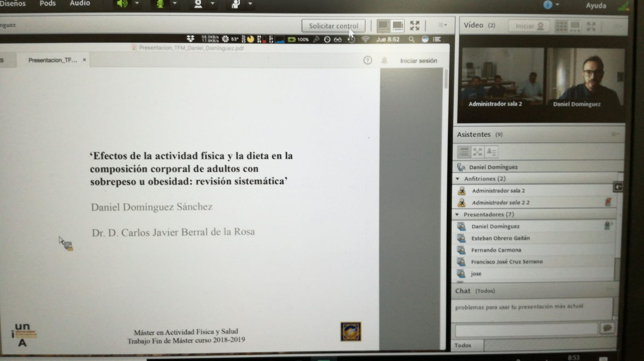Collapse the Anfitriones (2) group

pyautogui.click(x=458, y=178)
